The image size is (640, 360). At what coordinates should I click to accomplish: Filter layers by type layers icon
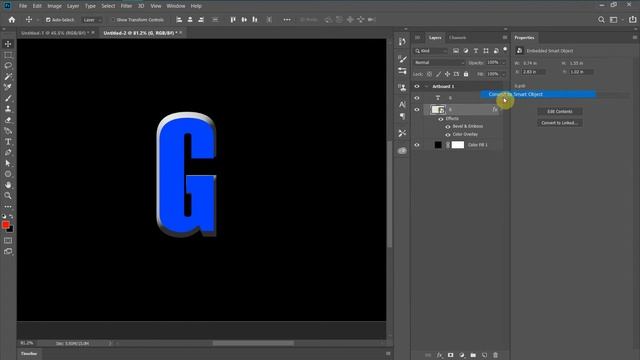[476, 51]
